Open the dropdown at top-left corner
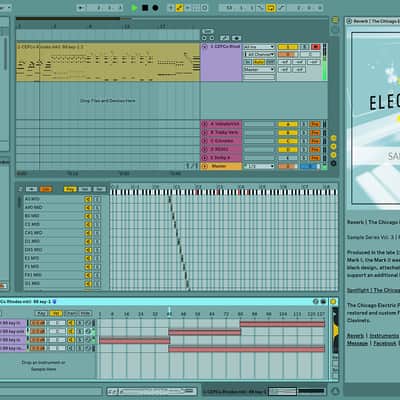The width and height of the screenshot is (400, 400). pyautogui.click(x=5, y=7)
